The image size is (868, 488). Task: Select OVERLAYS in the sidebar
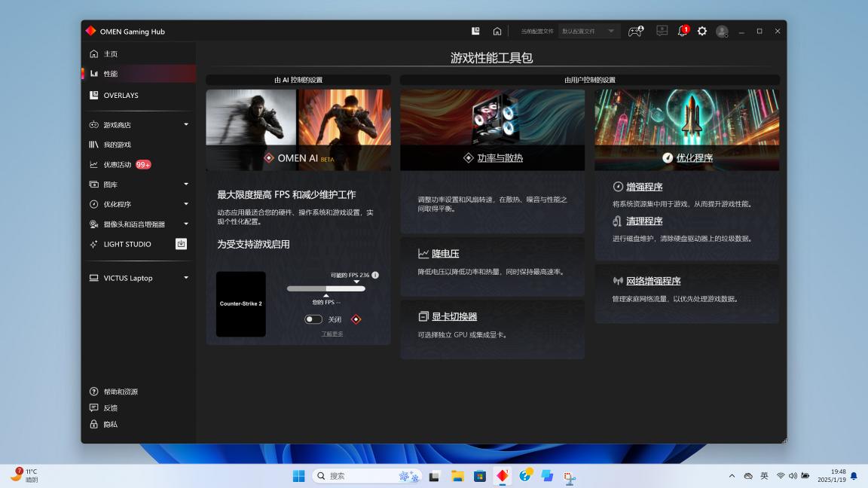pos(121,96)
